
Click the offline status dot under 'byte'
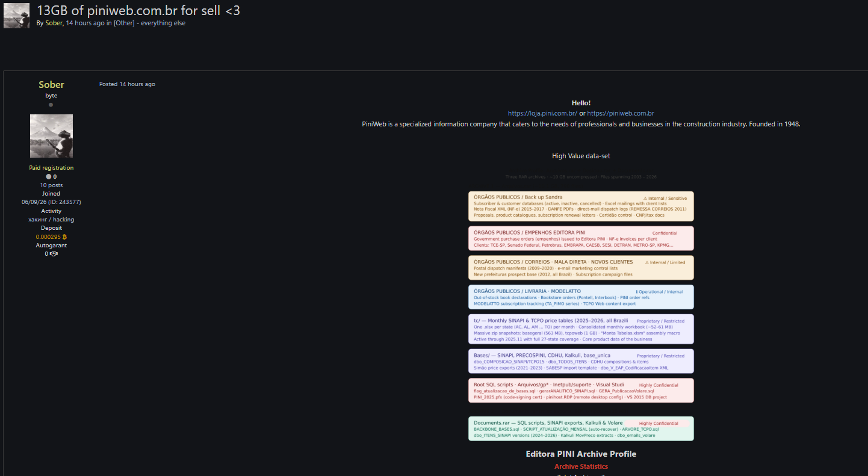[51, 105]
